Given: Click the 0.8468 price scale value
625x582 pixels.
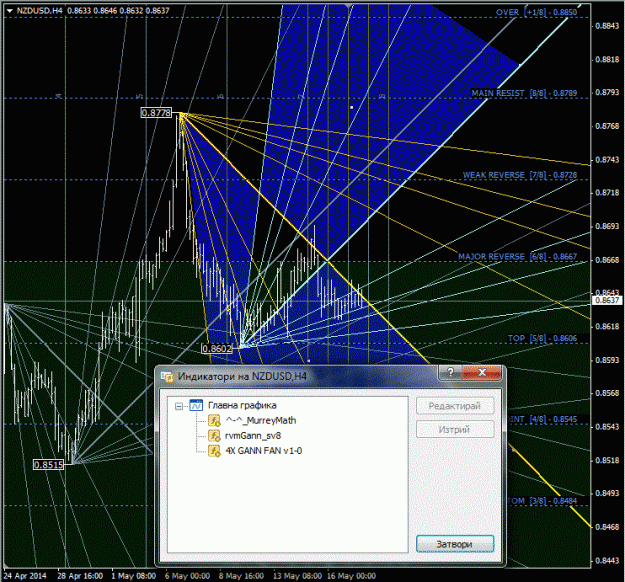Looking at the screenshot, I should point(607,527).
